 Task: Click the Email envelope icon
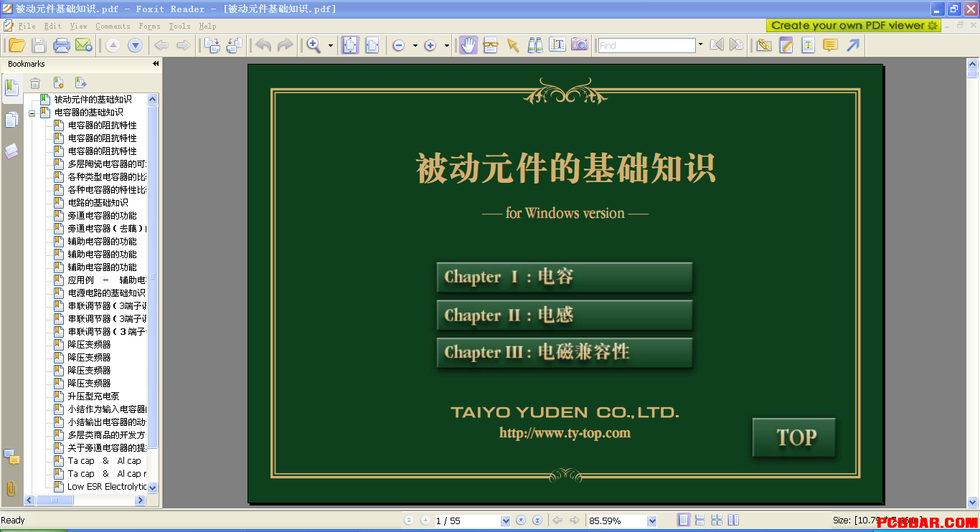click(x=83, y=45)
